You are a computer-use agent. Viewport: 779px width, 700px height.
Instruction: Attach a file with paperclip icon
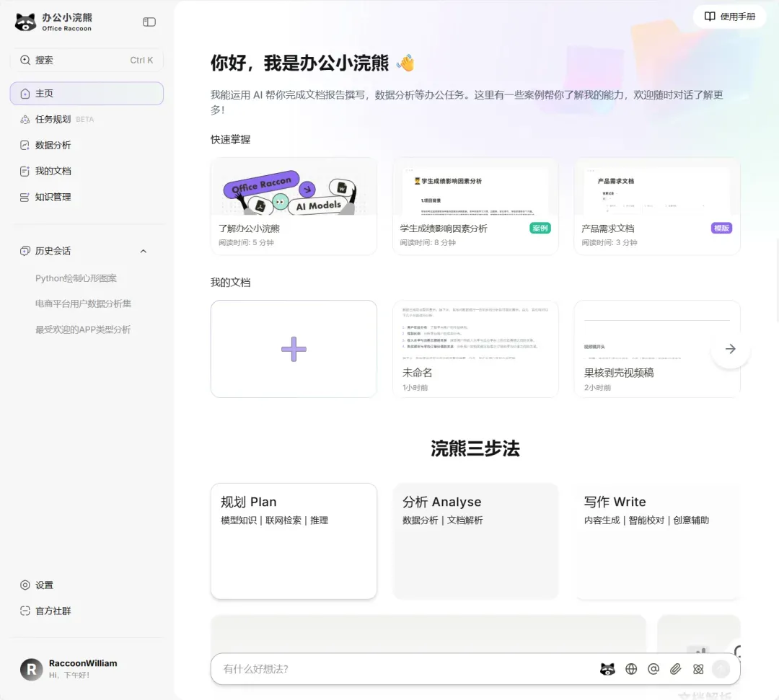coord(675,669)
